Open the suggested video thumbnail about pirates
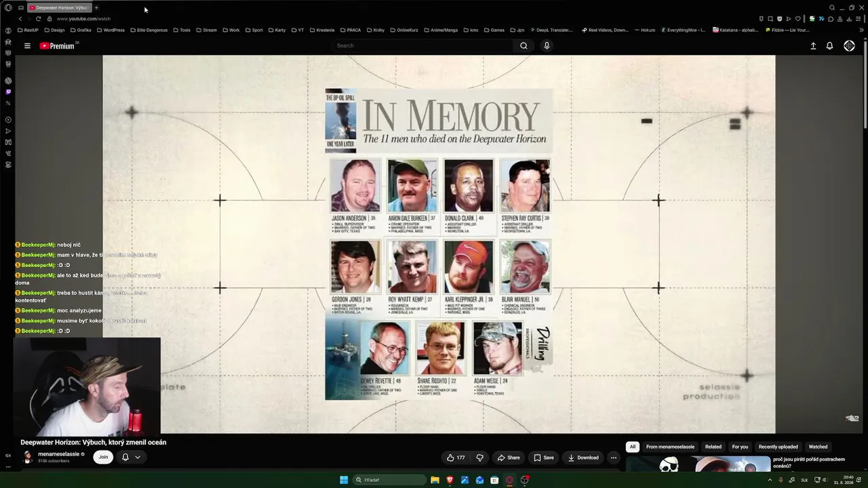This screenshot has height=488, width=868. click(698, 464)
